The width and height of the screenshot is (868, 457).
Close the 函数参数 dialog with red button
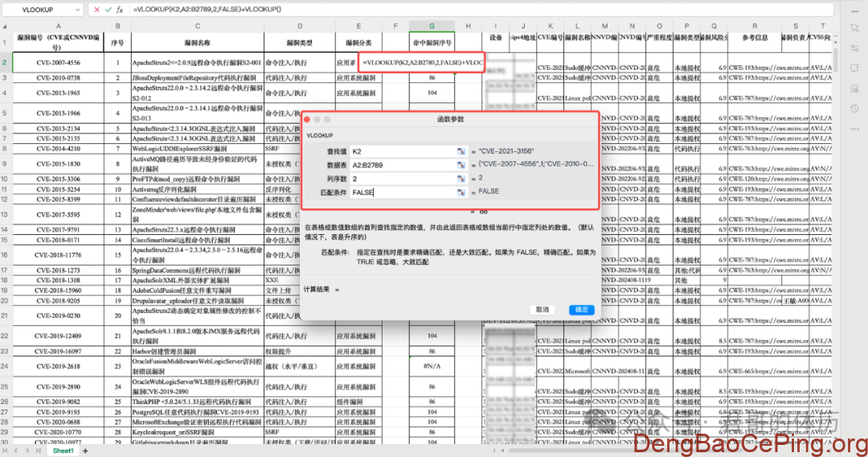(x=306, y=119)
